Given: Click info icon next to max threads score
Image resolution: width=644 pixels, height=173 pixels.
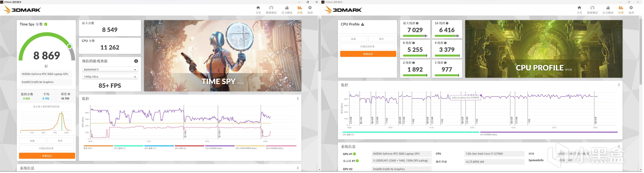Looking at the screenshot, I should pos(417,23).
